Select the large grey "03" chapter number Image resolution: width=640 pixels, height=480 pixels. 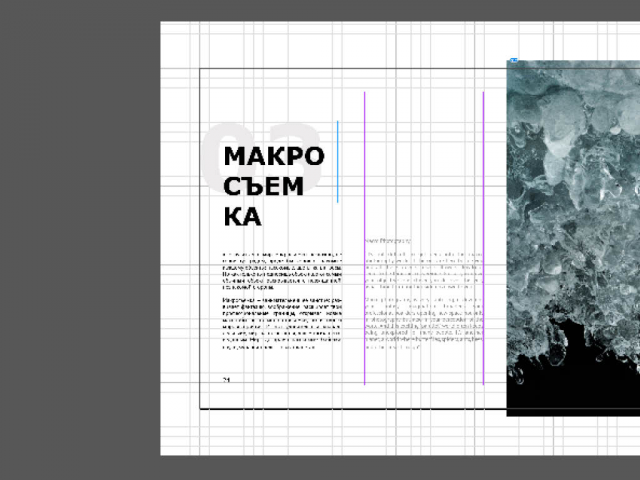(x=261, y=157)
